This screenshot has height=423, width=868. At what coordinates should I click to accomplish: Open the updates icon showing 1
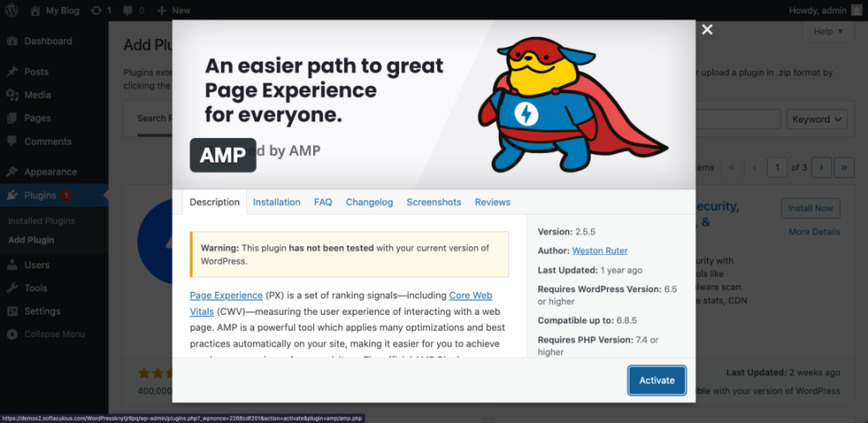pyautogui.click(x=101, y=10)
